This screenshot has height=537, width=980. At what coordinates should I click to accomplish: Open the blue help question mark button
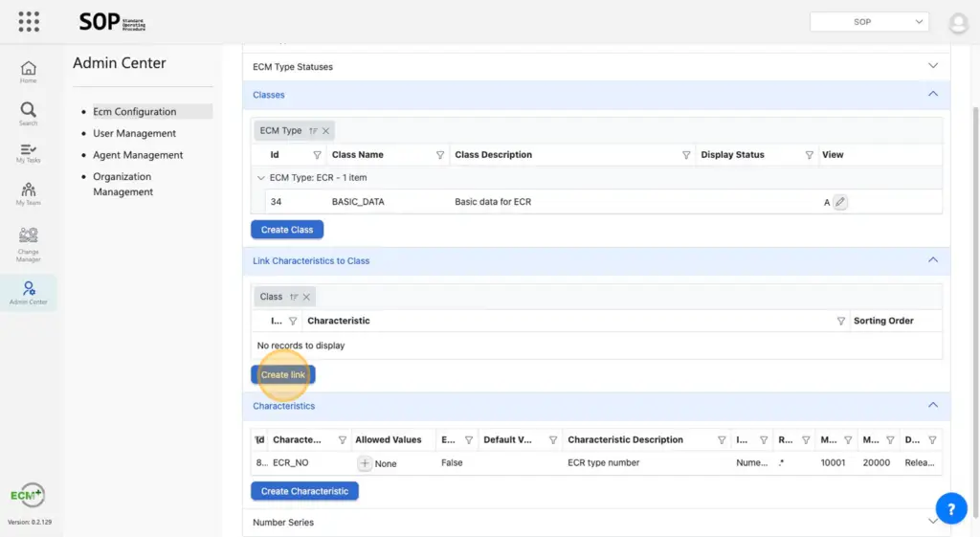(x=950, y=509)
